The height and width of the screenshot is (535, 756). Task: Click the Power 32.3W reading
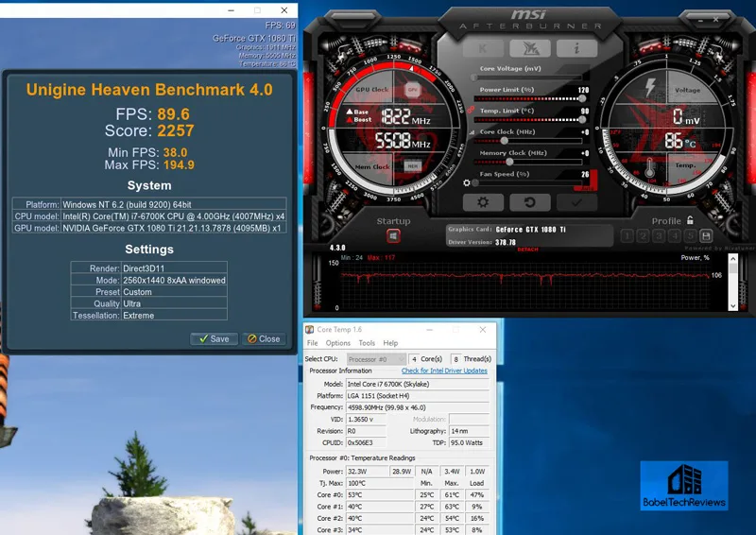[368, 472]
